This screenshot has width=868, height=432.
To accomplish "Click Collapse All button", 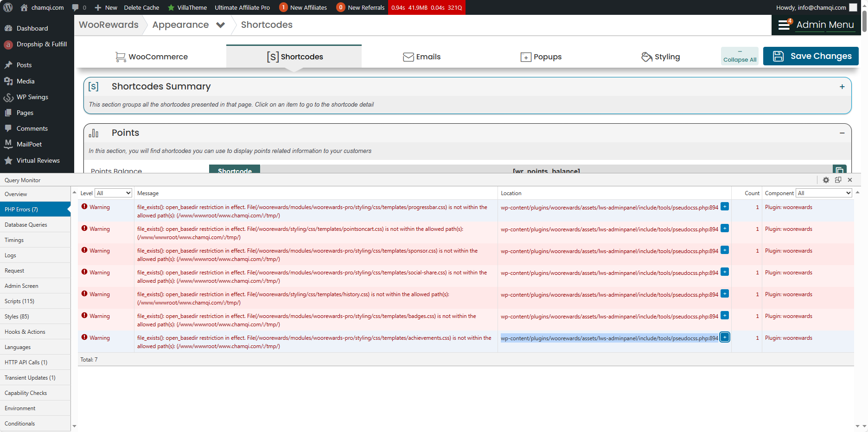I will (740, 56).
